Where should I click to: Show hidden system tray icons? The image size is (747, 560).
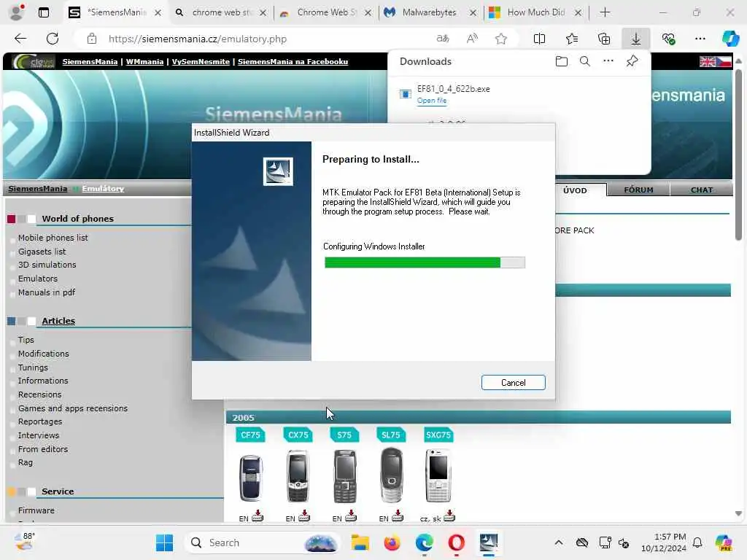559,542
